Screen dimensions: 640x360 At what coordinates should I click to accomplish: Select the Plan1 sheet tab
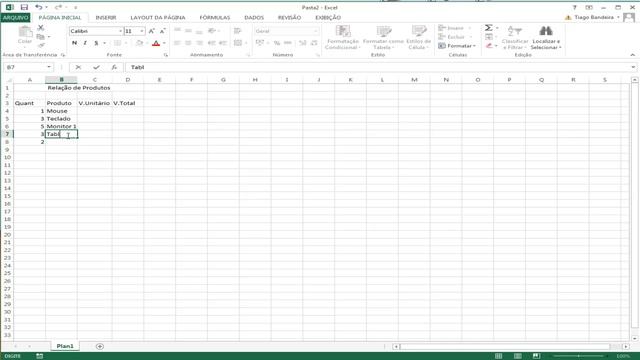tap(65, 346)
